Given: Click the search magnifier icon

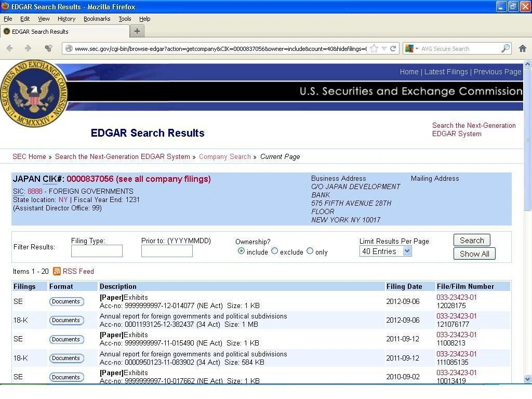Looking at the screenshot, I should click(x=505, y=48).
